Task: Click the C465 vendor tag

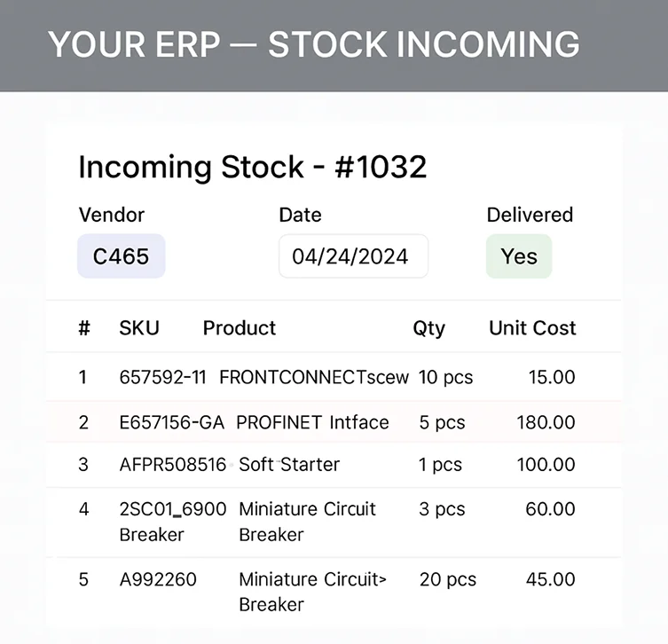Action: [122, 256]
